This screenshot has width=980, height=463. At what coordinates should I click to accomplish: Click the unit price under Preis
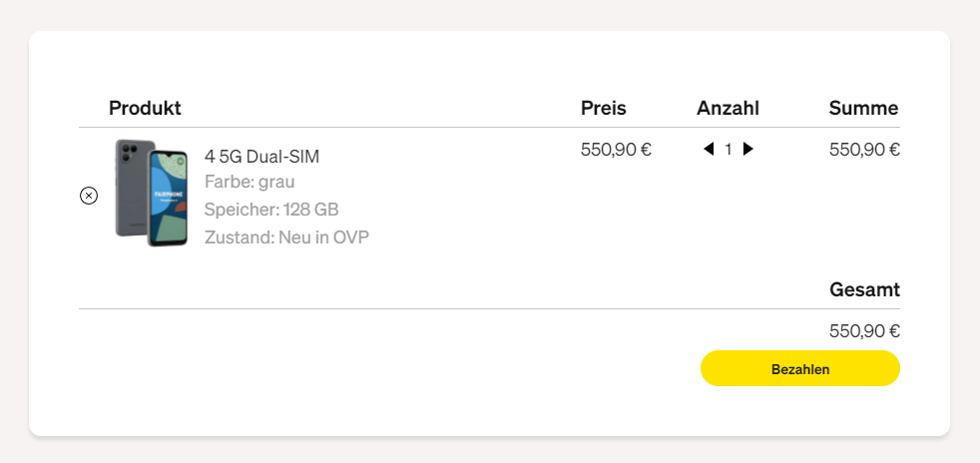pyautogui.click(x=617, y=150)
